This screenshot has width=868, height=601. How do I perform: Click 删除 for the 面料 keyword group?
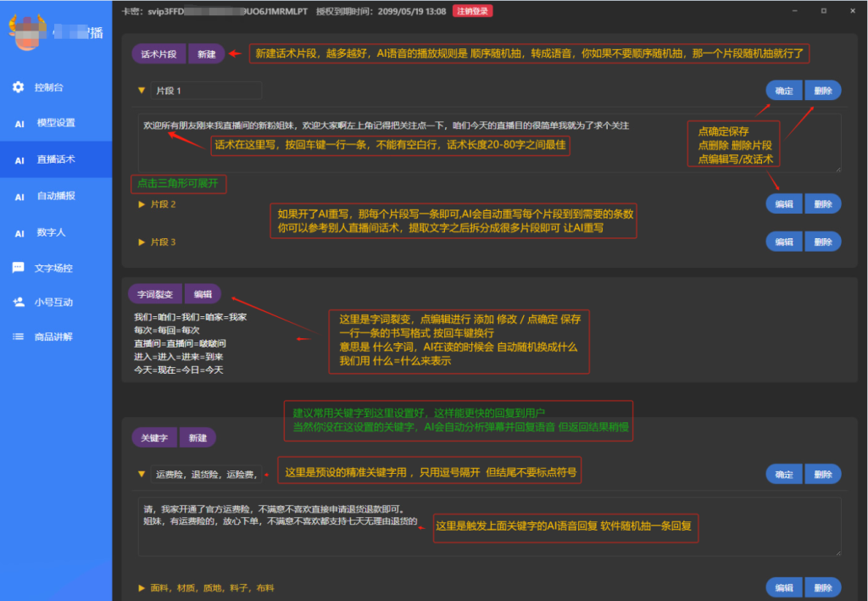pyautogui.click(x=822, y=587)
